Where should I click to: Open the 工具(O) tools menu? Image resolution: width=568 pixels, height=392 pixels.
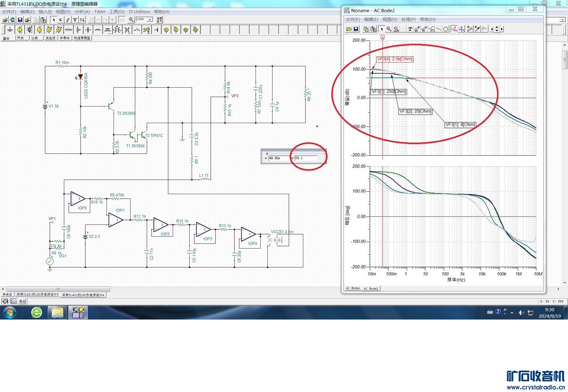point(116,12)
